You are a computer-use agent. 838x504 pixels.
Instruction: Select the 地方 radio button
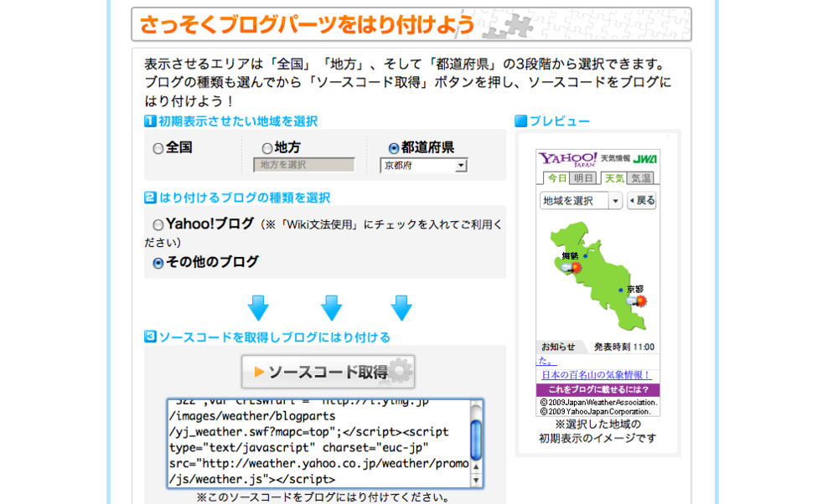[266, 148]
